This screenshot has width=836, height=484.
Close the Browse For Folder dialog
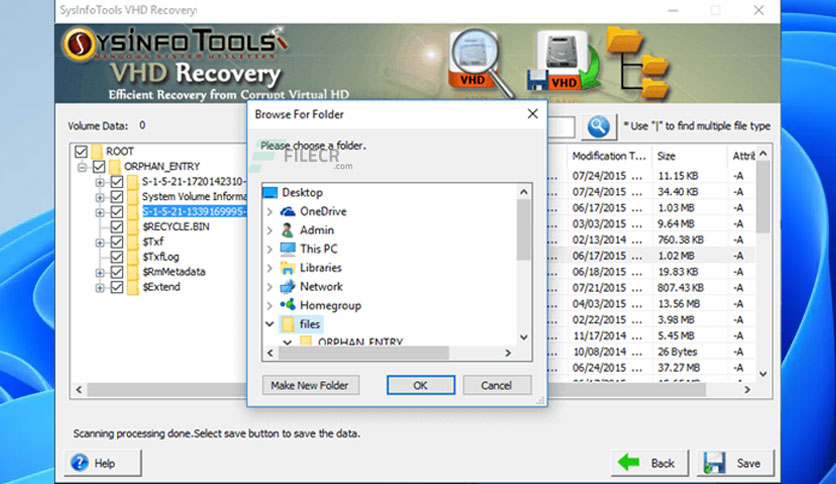(532, 114)
